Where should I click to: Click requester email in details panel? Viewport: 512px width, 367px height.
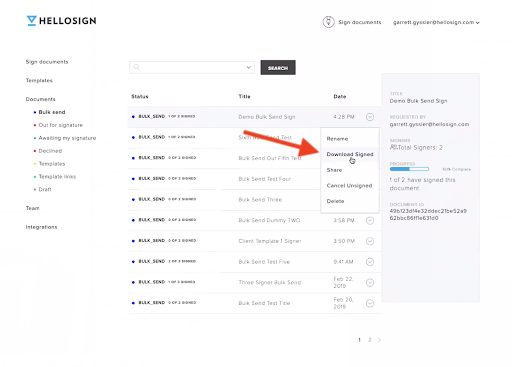429,124
